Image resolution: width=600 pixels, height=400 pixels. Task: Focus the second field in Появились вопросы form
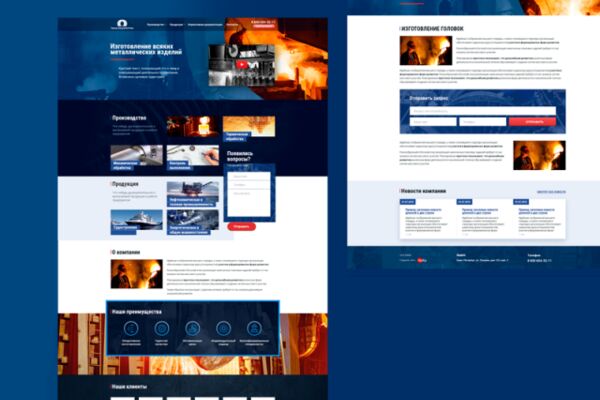pyautogui.click(x=249, y=185)
